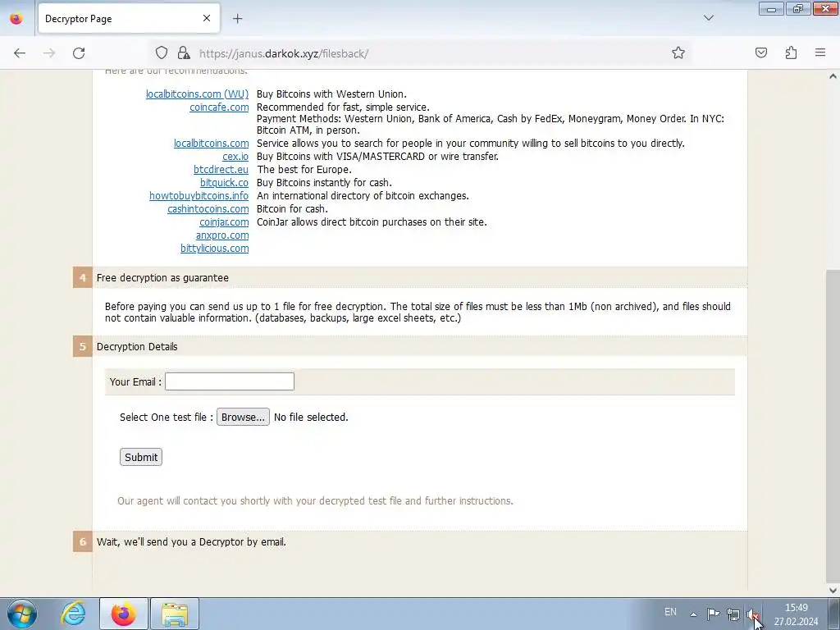Click the forward navigation arrow
The image size is (840, 630).
tap(49, 53)
